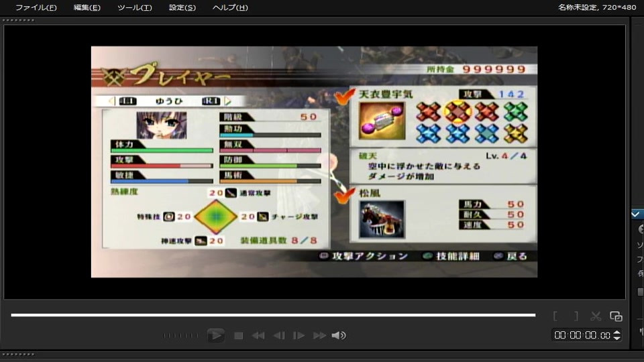The image size is (644, 362).
Task: Step back one frame
Action: (279, 336)
